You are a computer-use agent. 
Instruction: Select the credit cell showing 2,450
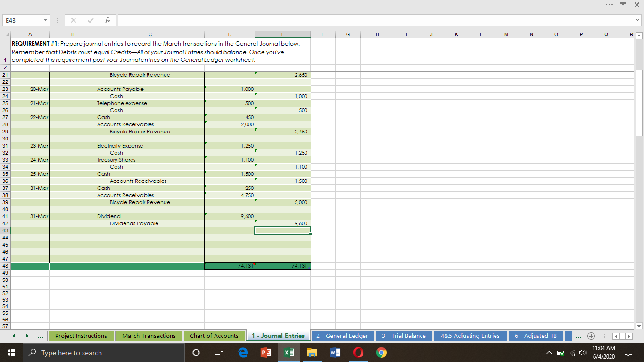(x=283, y=132)
